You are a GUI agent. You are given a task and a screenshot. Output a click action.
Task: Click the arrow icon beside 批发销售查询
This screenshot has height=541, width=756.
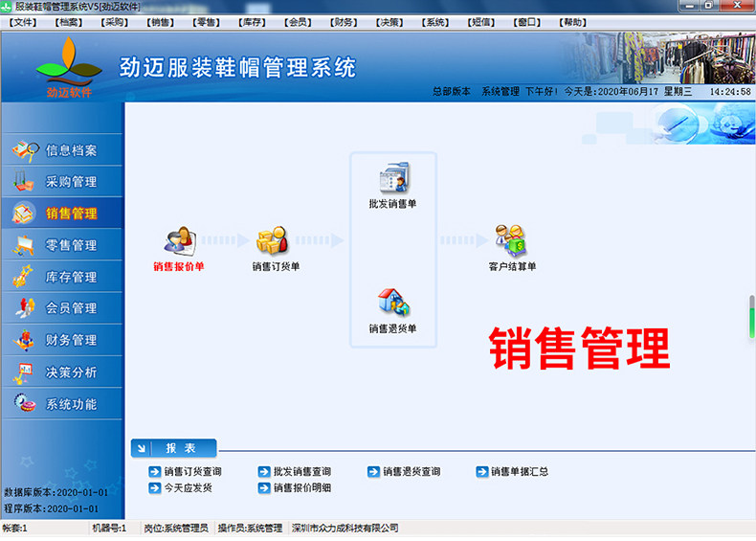click(264, 471)
